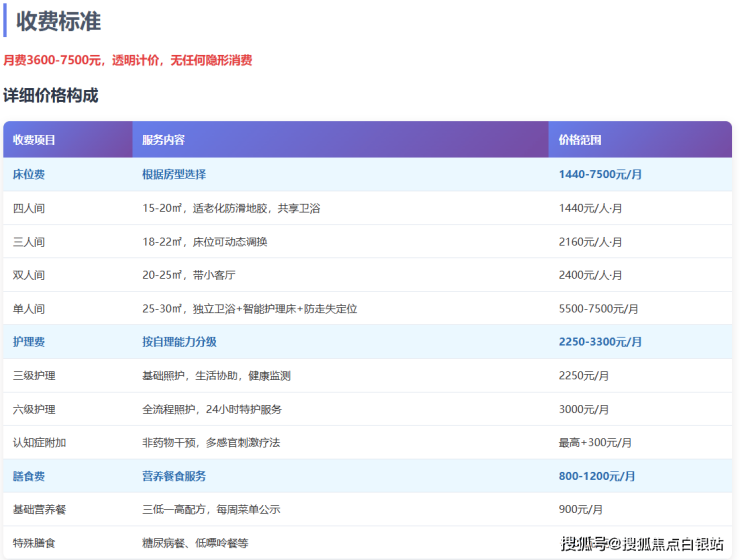Click the 护理费 category row label

pyautogui.click(x=28, y=342)
